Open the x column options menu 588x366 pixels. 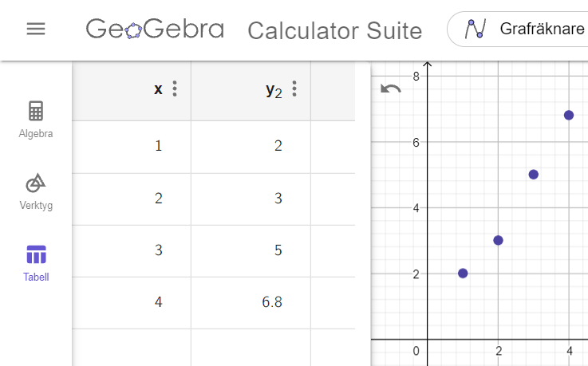[175, 89]
